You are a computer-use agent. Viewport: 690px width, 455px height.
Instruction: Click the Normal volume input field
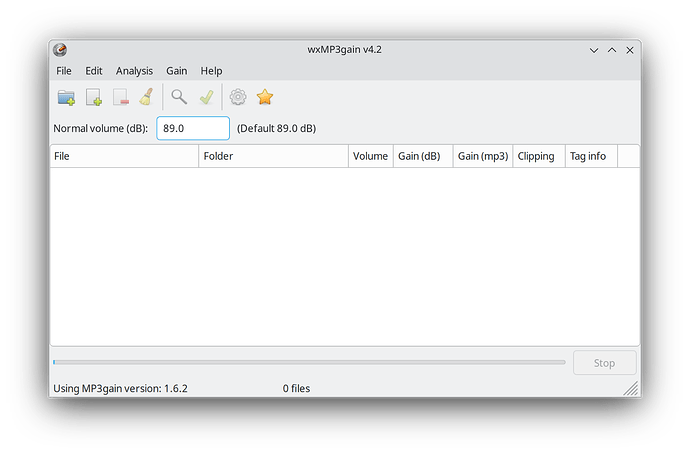pos(193,128)
